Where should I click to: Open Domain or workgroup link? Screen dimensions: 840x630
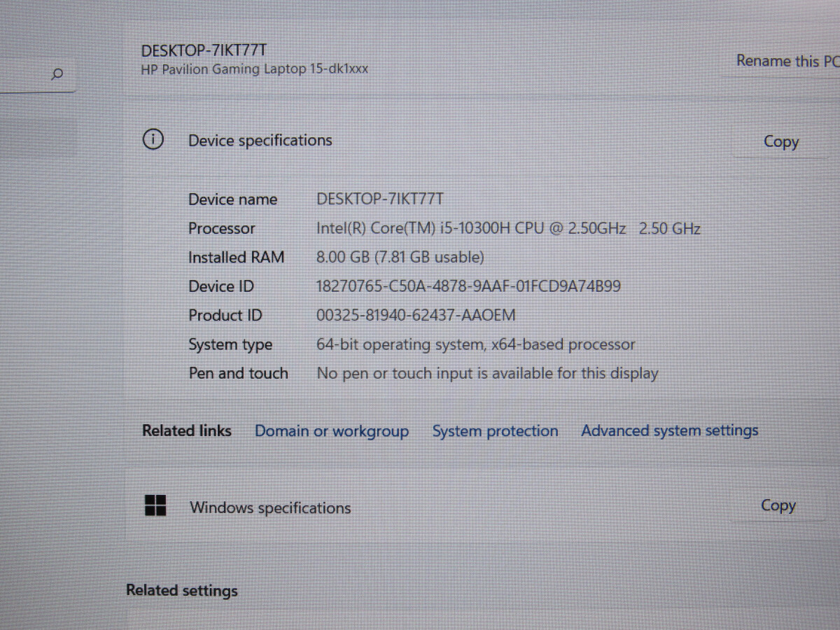coord(331,431)
